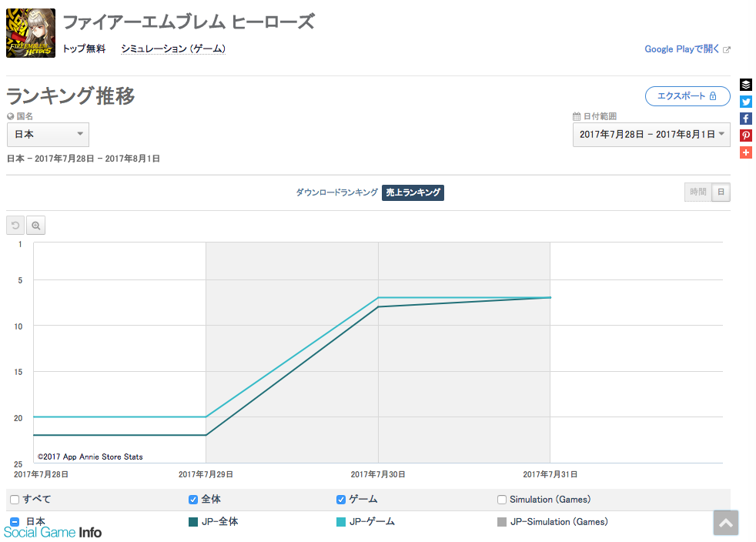Screen dimensions: 756x542
Task: Uncheck the 全体 checkbox
Action: point(193,500)
